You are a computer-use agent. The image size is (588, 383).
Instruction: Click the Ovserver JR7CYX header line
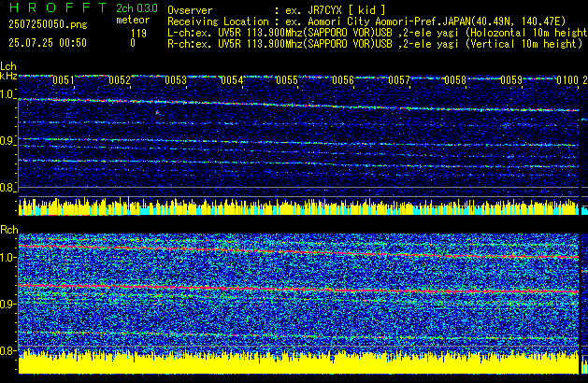point(277,10)
